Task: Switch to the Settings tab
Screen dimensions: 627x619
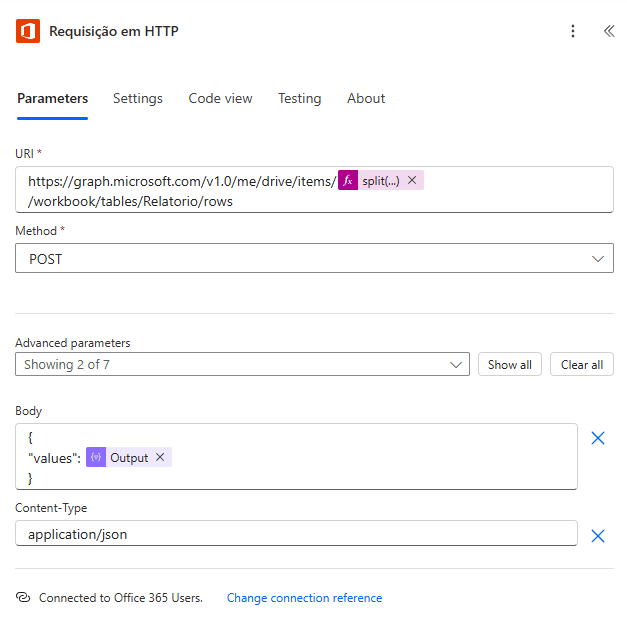Action: pyautogui.click(x=138, y=98)
